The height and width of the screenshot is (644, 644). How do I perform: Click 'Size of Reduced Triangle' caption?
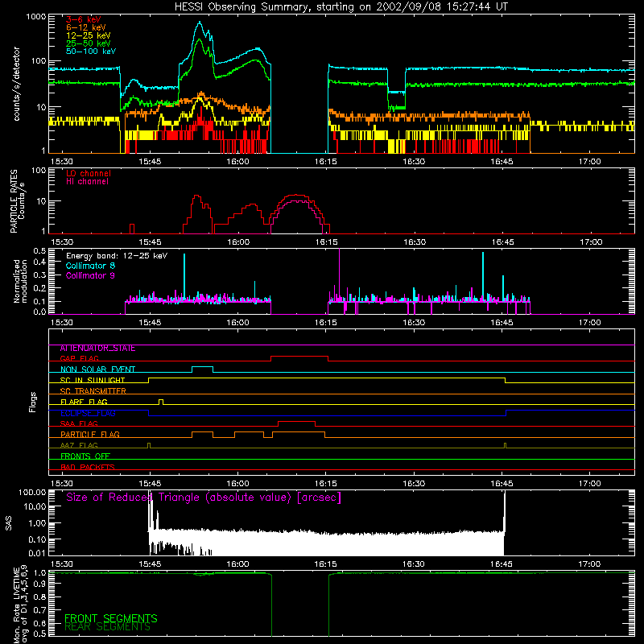tap(204, 497)
